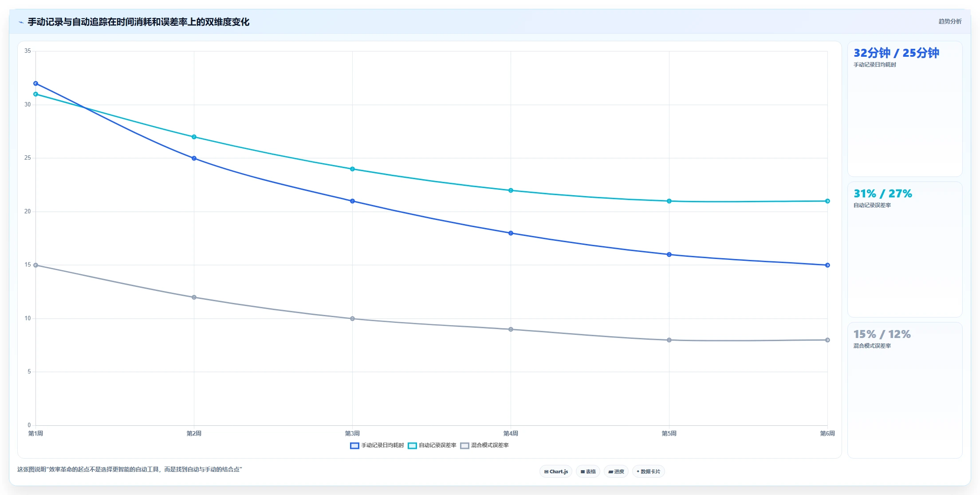The image size is (980, 495).
Task: Click the 31% / 27% stat value
Action: pos(883,194)
